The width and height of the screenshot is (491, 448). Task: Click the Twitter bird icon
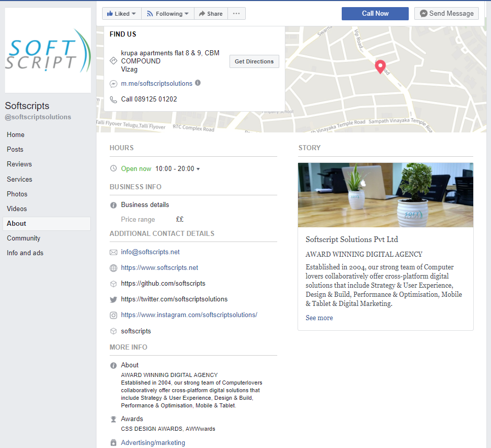pyautogui.click(x=113, y=299)
